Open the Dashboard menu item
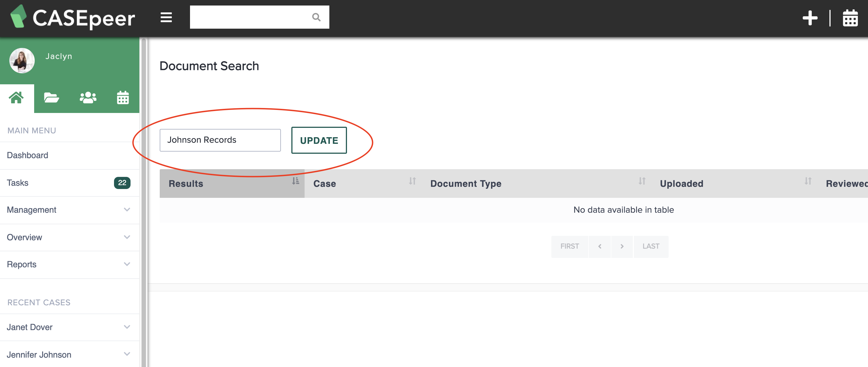 28,155
